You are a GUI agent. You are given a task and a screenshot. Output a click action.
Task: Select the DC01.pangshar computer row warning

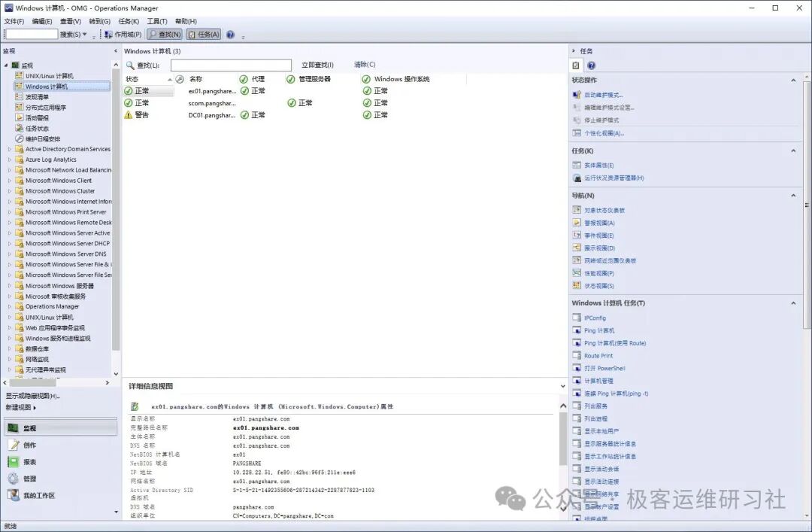click(x=211, y=114)
